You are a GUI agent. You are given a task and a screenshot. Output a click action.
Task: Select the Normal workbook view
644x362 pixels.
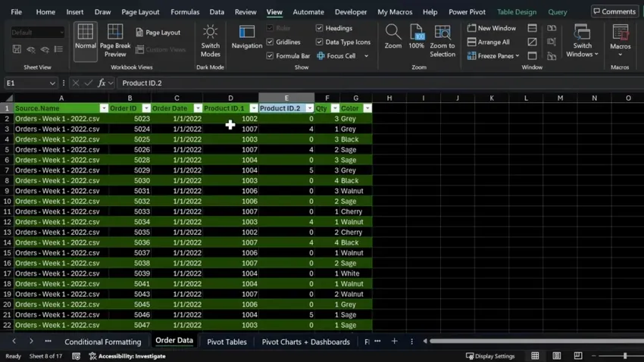pyautogui.click(x=85, y=41)
